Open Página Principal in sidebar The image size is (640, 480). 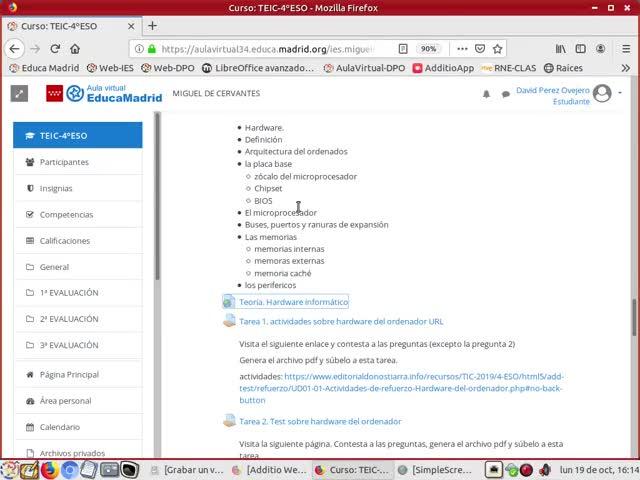[x=78, y=374]
